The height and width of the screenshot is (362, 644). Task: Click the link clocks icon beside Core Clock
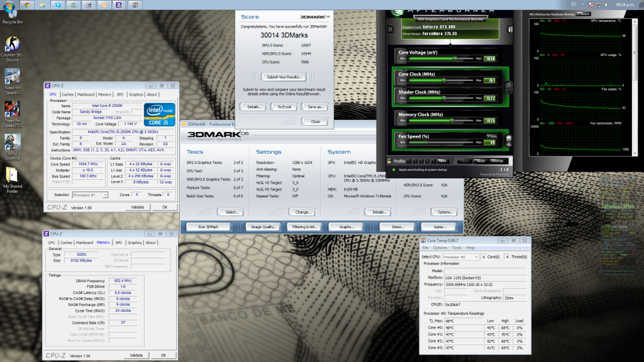(508, 87)
